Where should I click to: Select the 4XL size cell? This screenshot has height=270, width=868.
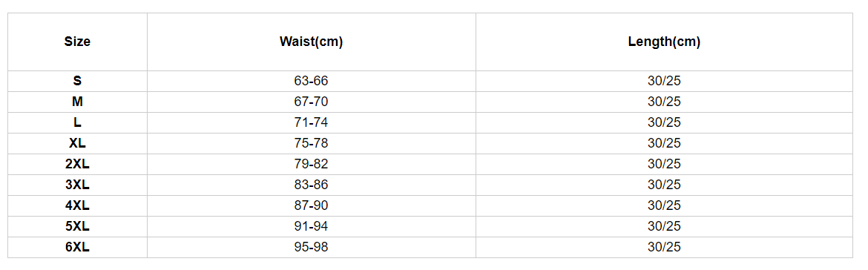pos(77,205)
